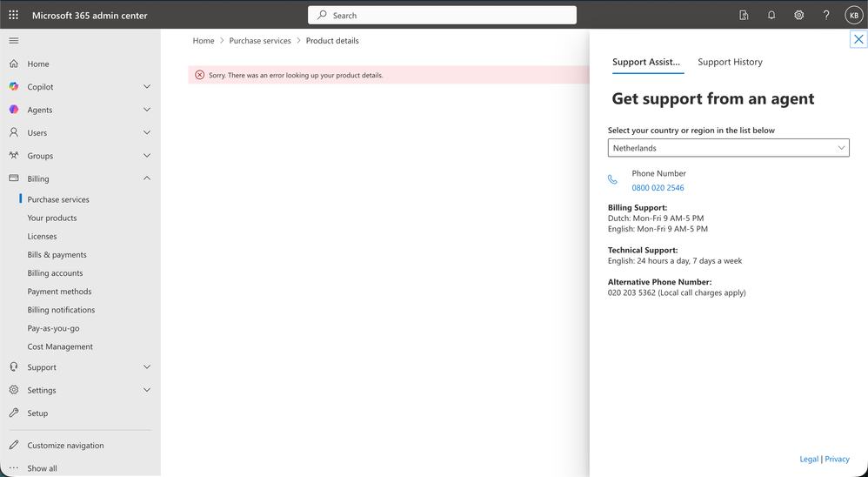Collapse the Billing menu chevron
The height and width of the screenshot is (477, 868).
coord(147,178)
